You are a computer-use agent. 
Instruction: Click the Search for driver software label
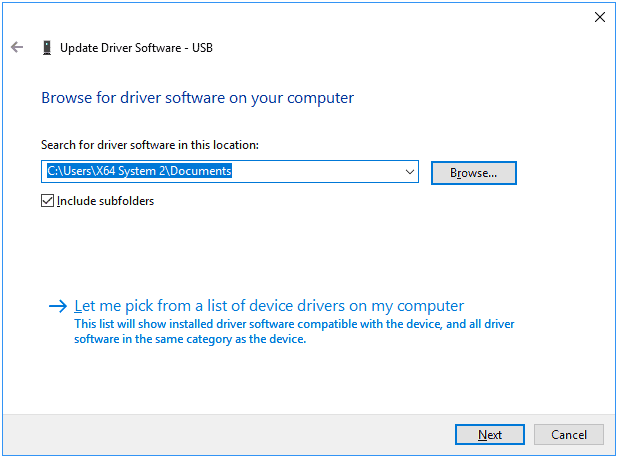(x=149, y=145)
